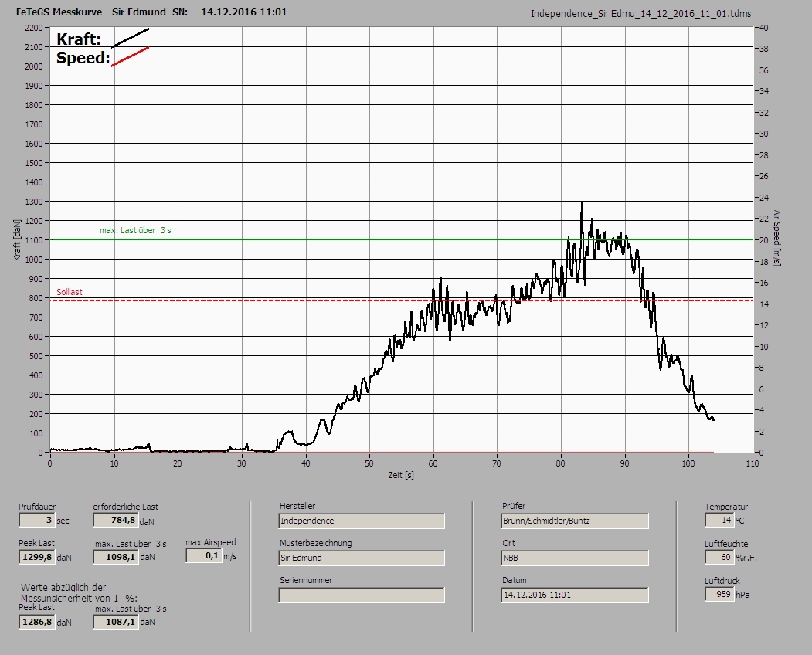Viewport: 812px width, 655px height.
Task: Click the "%r.F." unit next to Luftfeuchte
Action: pyautogui.click(x=746, y=558)
